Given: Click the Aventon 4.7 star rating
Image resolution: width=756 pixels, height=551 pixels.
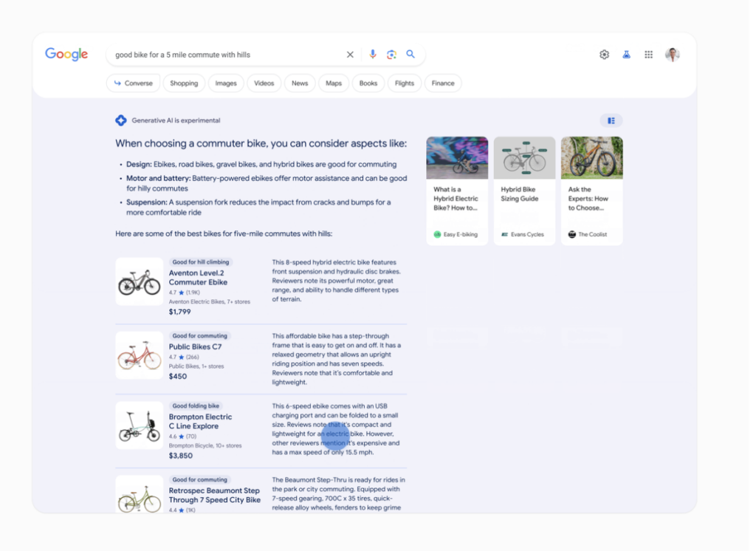Looking at the screenshot, I should tap(184, 292).
